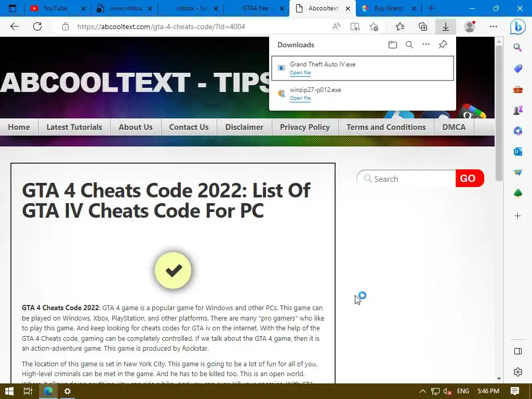Open muted volume tray icon

[x=447, y=392]
